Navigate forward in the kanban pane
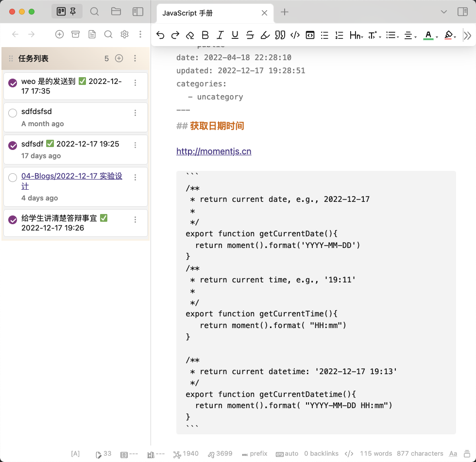476x462 pixels. click(x=31, y=34)
